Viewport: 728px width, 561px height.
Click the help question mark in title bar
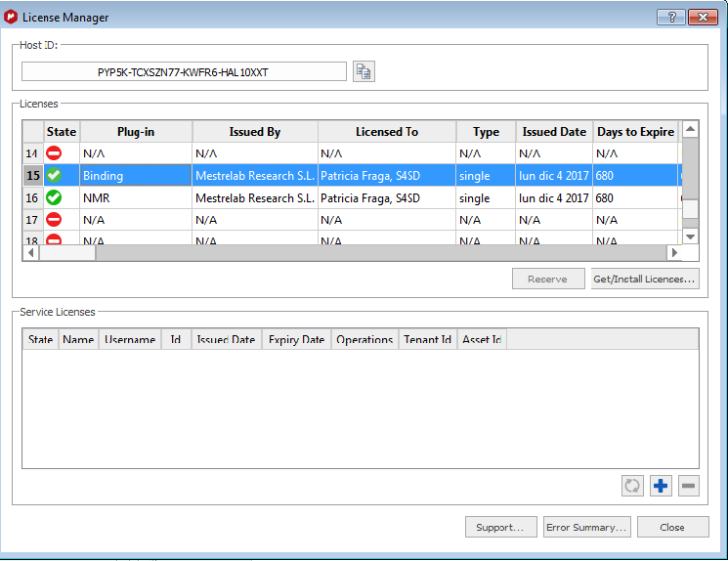(670, 17)
